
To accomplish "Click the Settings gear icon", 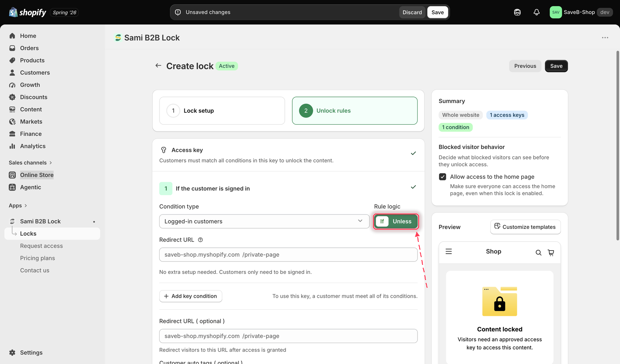I will [x=12, y=353].
